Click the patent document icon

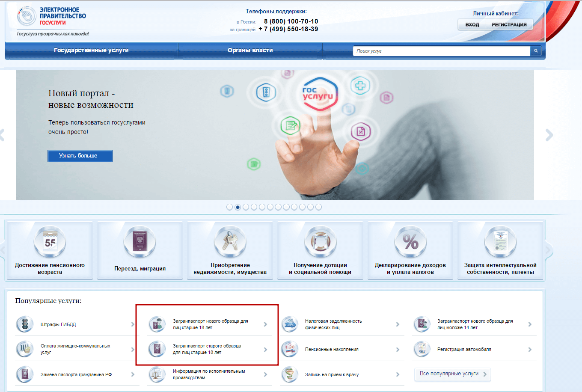pos(500,242)
